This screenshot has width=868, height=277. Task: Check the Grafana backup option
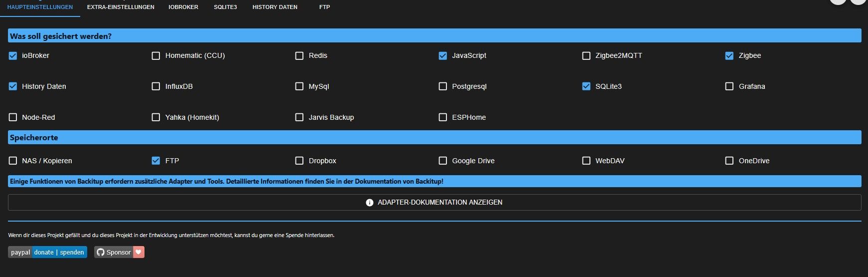pyautogui.click(x=729, y=86)
